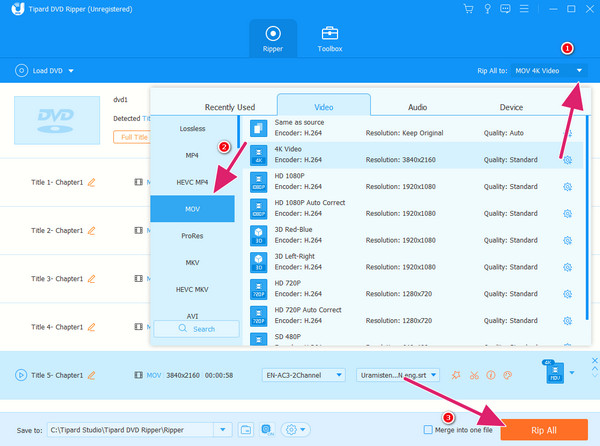
Task: Choose AVI in the format list
Action: tap(192, 316)
